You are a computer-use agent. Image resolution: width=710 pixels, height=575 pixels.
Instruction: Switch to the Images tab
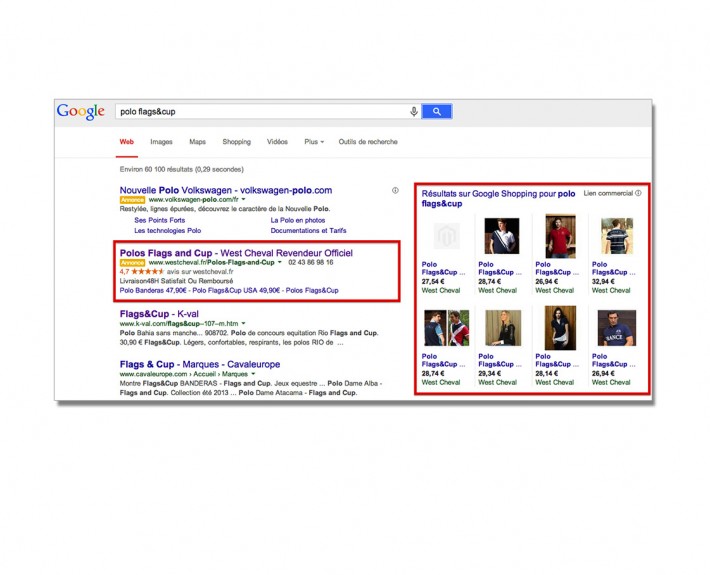tap(161, 142)
